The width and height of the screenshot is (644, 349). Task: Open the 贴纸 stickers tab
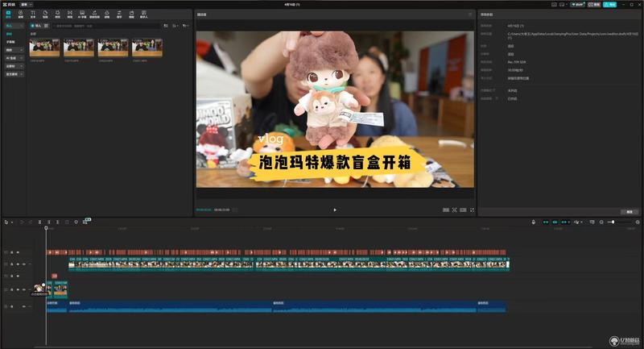click(45, 15)
